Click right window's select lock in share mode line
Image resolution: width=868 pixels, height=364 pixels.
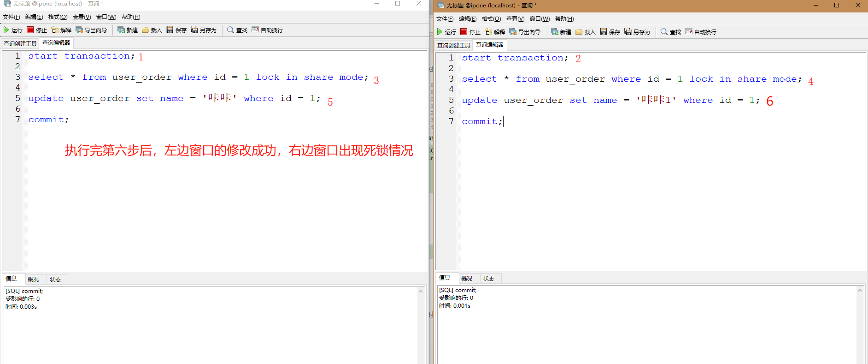click(x=632, y=79)
